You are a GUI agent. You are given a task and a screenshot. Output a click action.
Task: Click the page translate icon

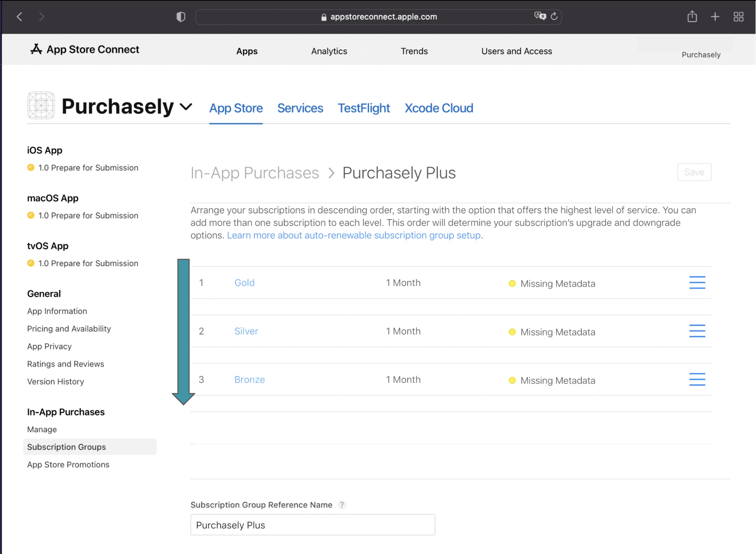click(x=540, y=16)
